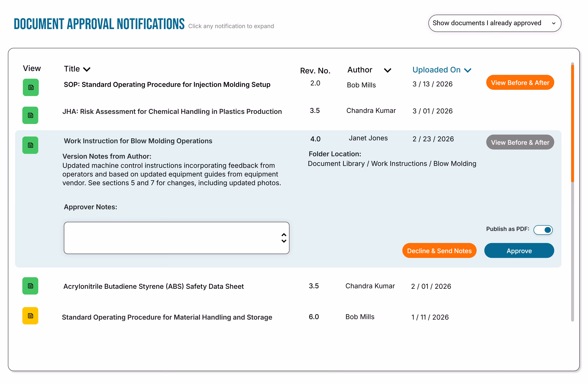This screenshot has width=588, height=384.
Task: Approve the Blow Molding Work Instruction
Action: 519,251
